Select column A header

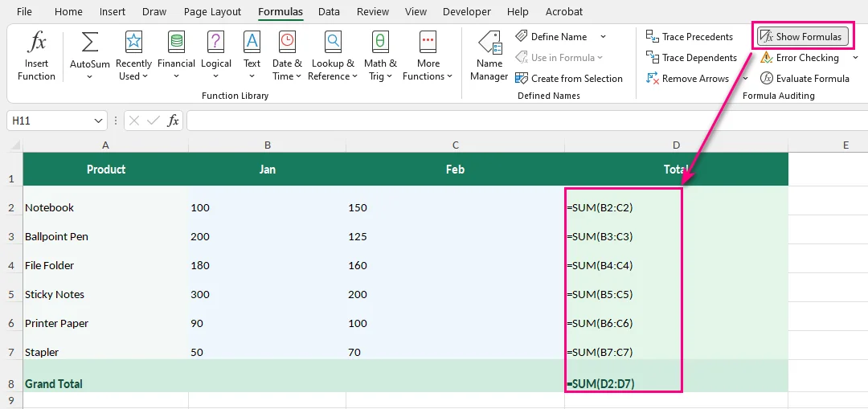[106, 145]
